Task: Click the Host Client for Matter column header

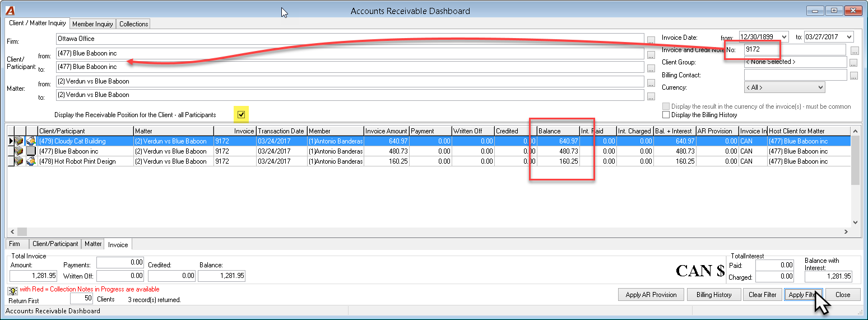Action: click(809, 131)
